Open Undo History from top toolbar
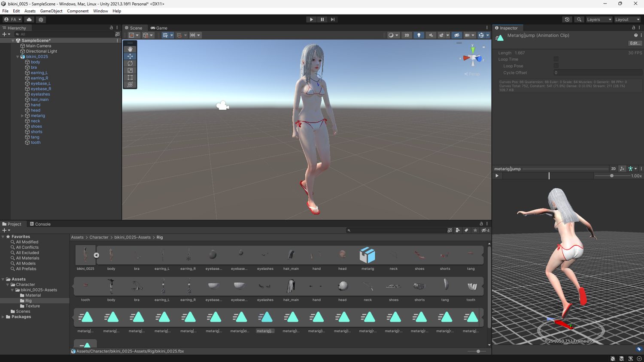Viewport: 644px width, 362px height. 567,19
